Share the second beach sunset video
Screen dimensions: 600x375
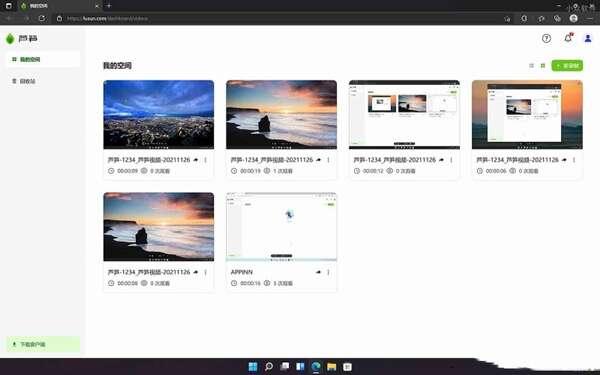[318, 160]
